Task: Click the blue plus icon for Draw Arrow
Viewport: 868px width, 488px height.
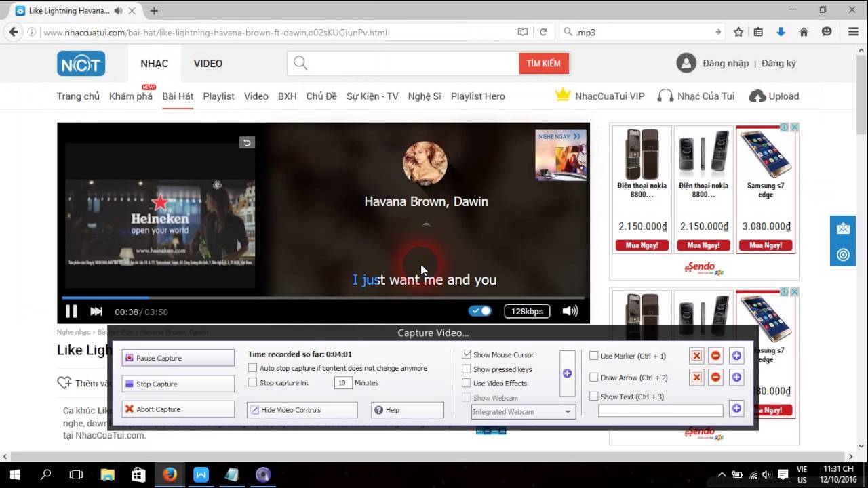Action: [x=736, y=378]
